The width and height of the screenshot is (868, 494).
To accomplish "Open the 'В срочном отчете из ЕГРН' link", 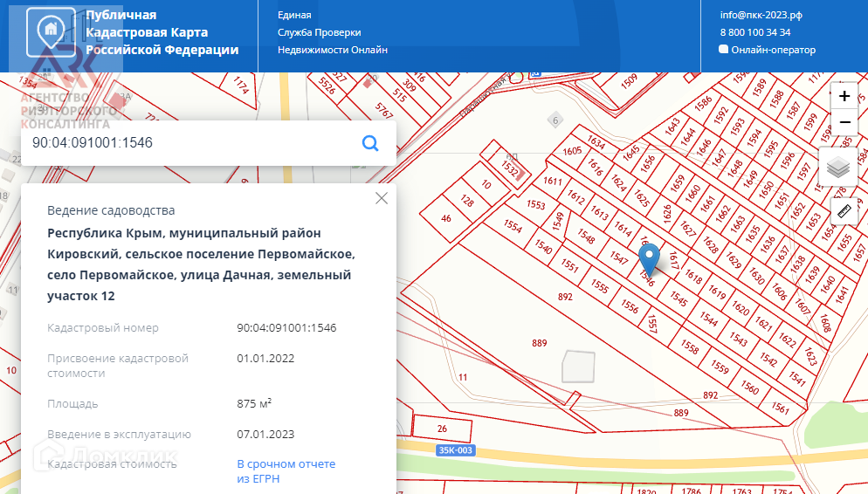I will pyautogui.click(x=286, y=471).
